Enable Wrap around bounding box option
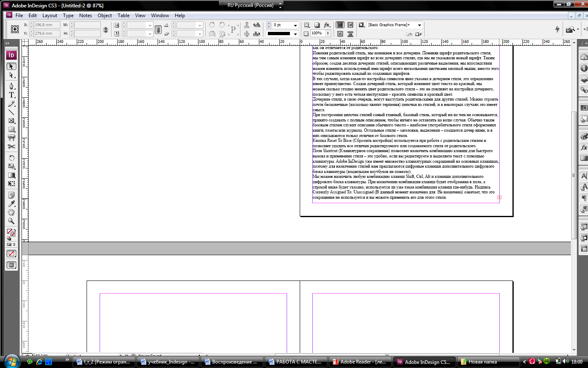Image resolution: width=588 pixels, height=368 pixels. click(x=350, y=25)
